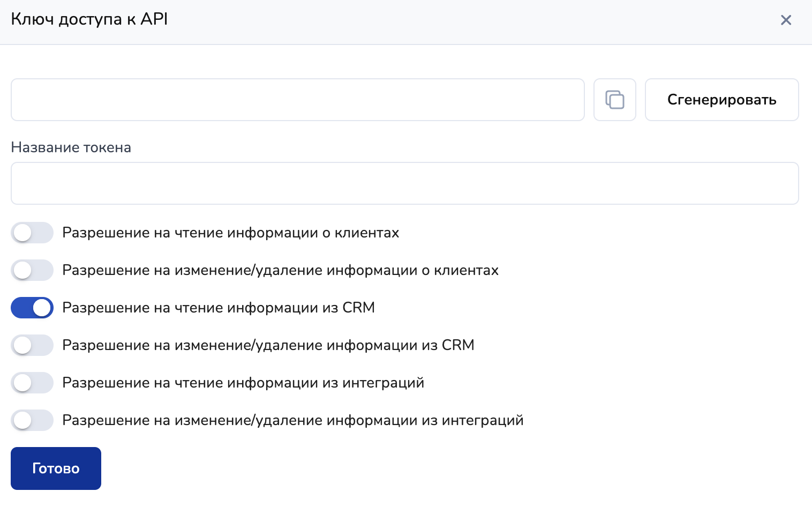This screenshot has height=506, width=812.
Task: Close the API access key dialog
Action: coord(786,20)
